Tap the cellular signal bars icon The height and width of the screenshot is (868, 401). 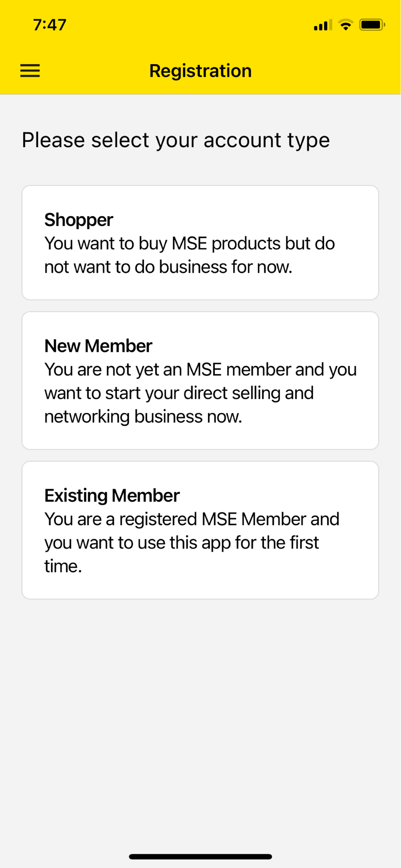point(322,25)
